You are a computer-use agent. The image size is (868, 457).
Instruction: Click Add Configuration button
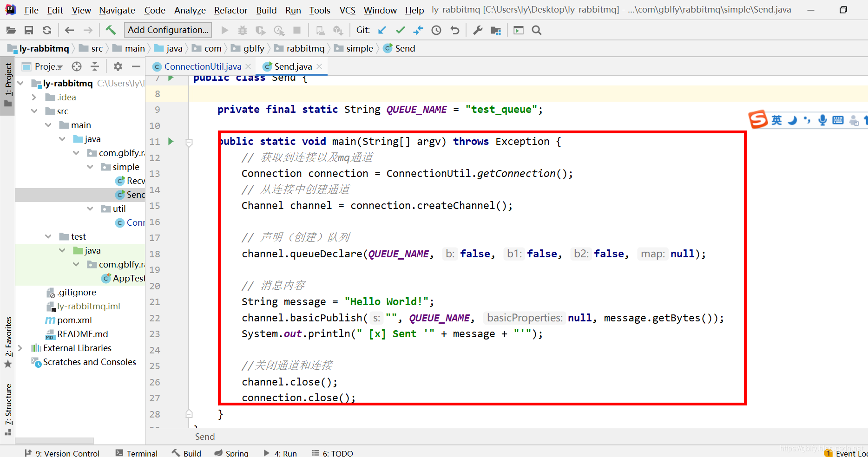point(168,30)
